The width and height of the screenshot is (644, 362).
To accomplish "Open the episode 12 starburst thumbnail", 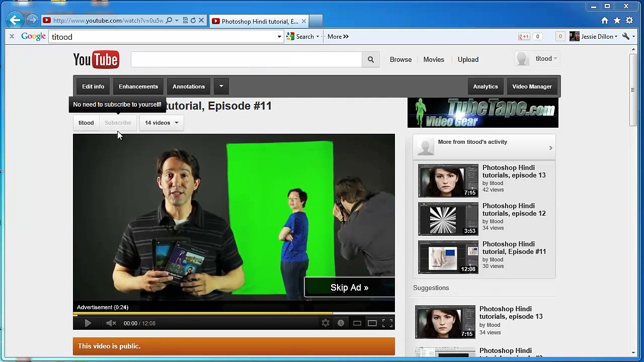I will point(448,219).
